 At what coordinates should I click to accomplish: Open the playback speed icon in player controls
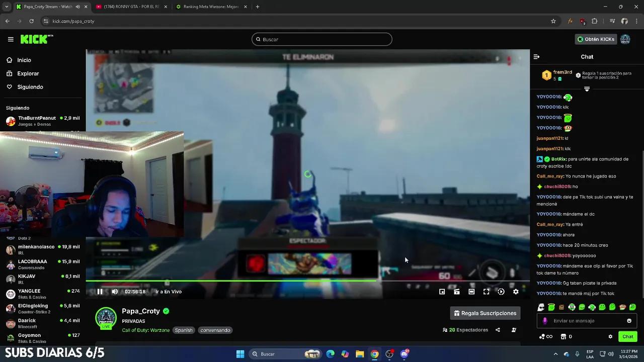click(501, 292)
